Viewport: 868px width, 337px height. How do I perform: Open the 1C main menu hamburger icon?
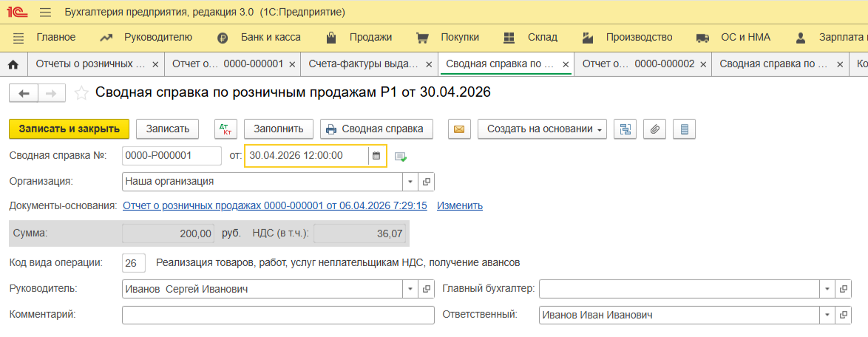click(x=46, y=12)
